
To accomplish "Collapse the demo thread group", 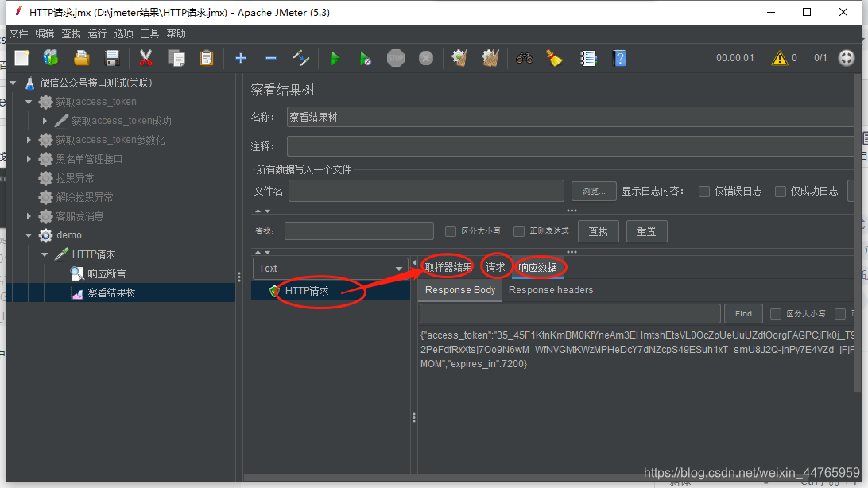I will point(29,235).
